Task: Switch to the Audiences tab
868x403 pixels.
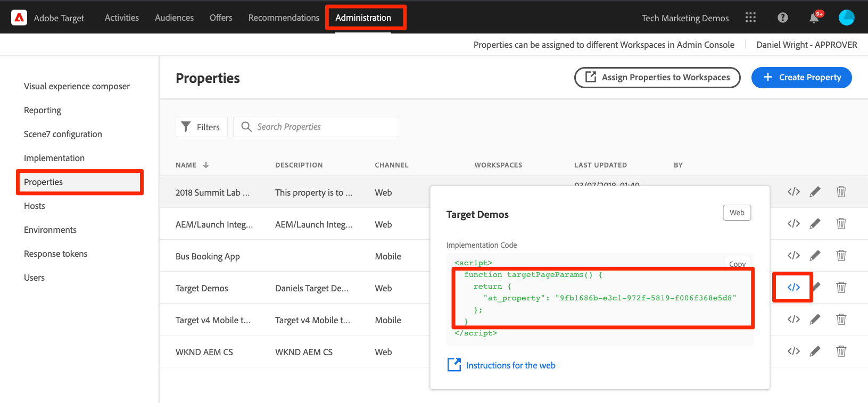Action: [x=174, y=18]
